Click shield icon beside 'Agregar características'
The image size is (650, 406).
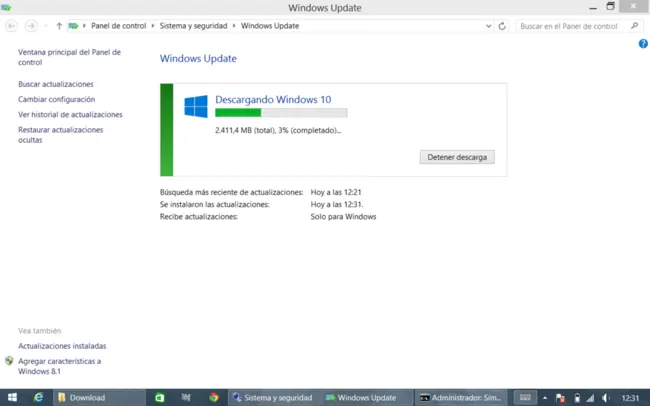pos(9,361)
